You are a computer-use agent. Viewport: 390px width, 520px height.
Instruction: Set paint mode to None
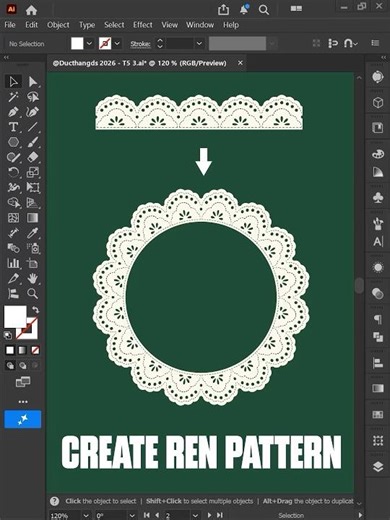[x=35, y=350]
